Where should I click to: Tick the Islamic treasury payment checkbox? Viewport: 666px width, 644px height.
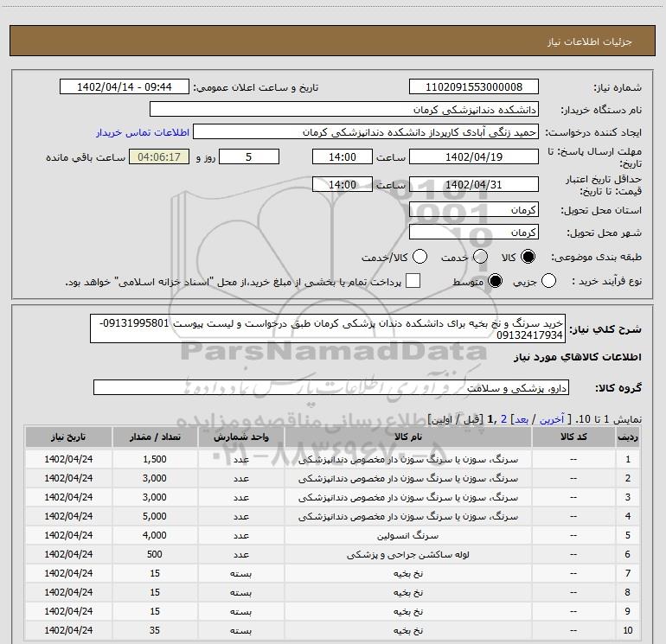[413, 281]
